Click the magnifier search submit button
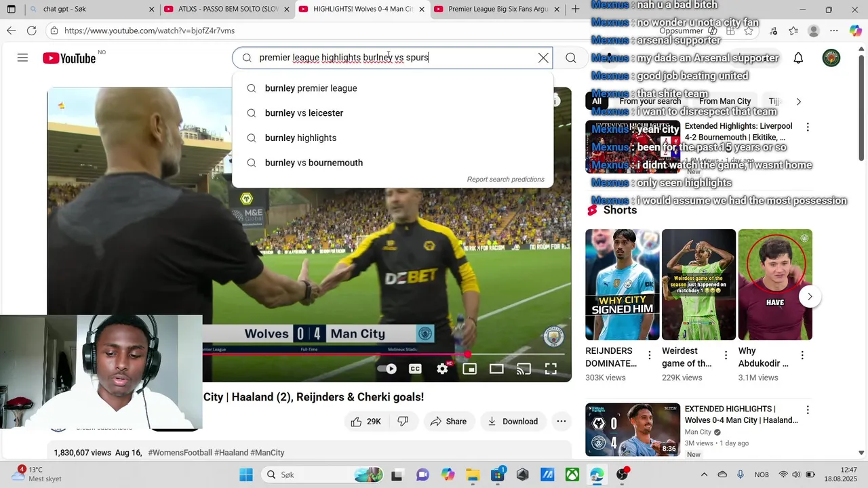The width and height of the screenshot is (868, 488). [x=571, y=58]
